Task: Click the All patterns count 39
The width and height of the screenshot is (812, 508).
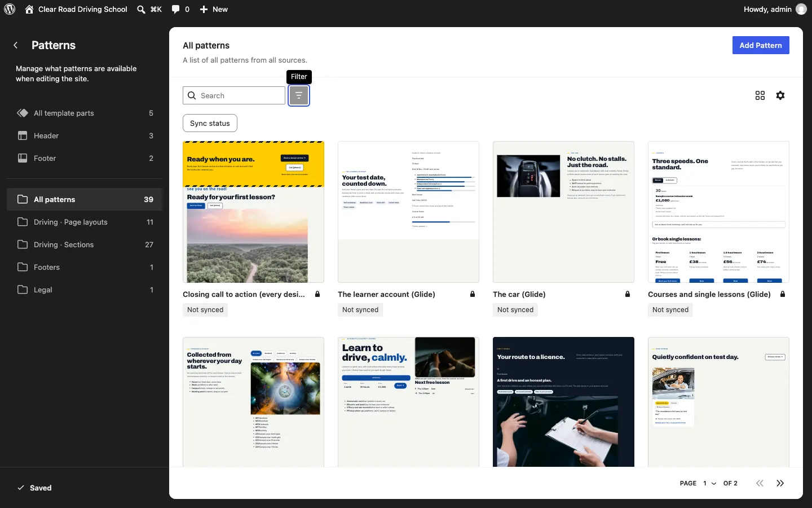Action: (149, 199)
